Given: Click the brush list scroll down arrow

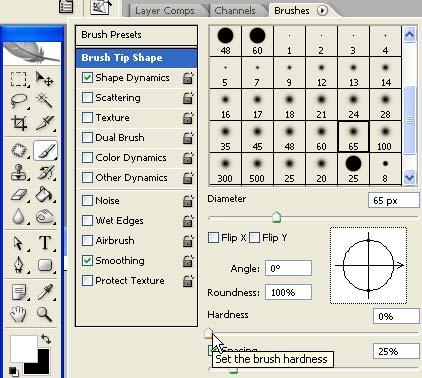Looking at the screenshot, I should point(409,177).
